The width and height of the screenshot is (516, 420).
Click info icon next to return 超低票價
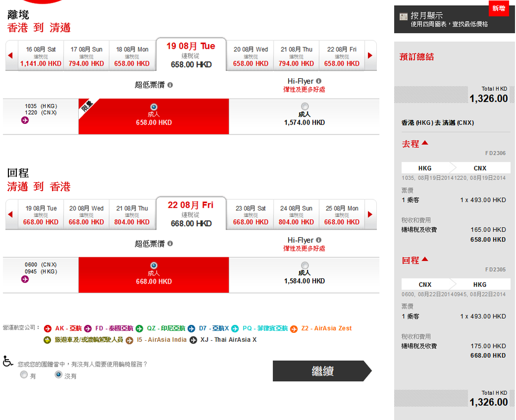170,244
